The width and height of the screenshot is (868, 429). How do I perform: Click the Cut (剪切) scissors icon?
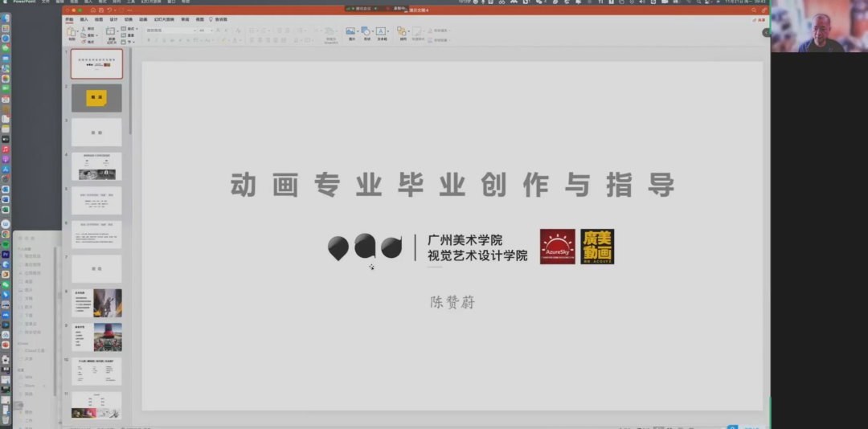(84, 29)
